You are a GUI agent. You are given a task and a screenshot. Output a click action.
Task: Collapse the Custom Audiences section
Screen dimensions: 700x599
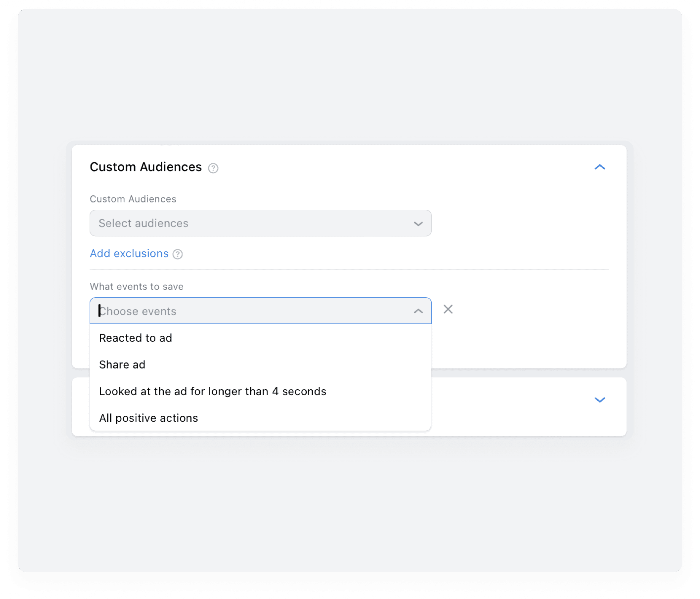pyautogui.click(x=600, y=167)
